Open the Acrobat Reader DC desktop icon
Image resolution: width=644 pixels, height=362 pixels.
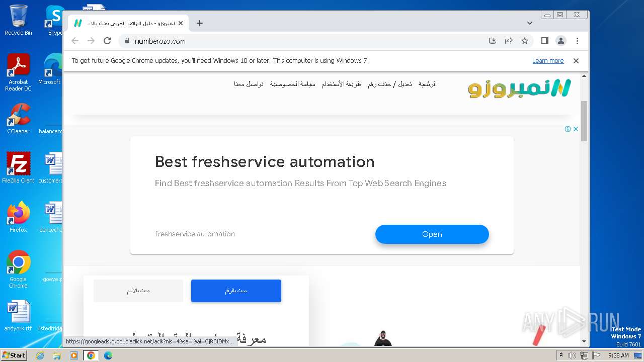point(18,73)
